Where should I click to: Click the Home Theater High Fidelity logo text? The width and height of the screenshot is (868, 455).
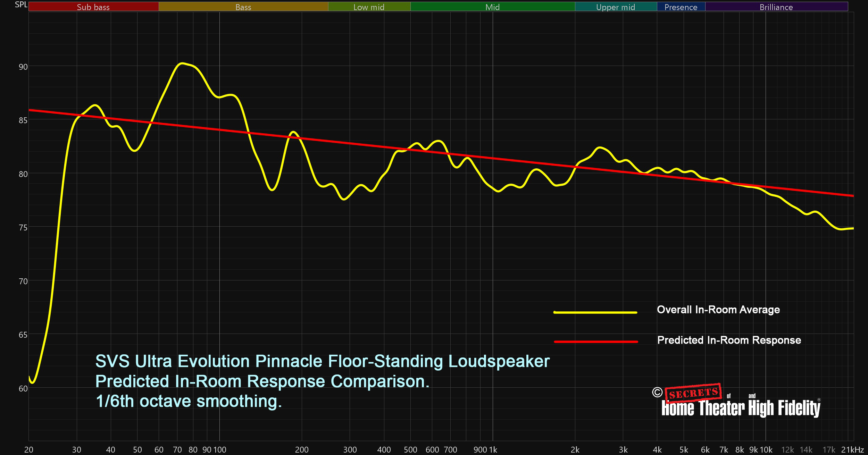point(741,408)
